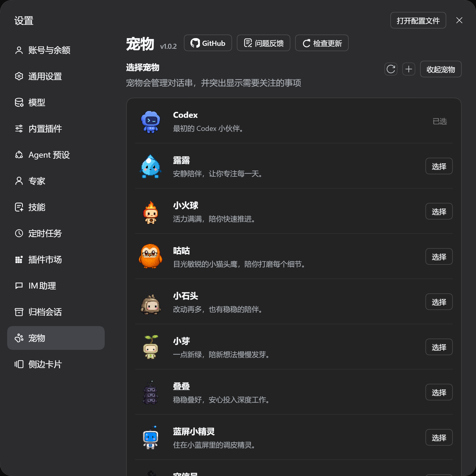Open 插件市场 in sidebar

[x=56, y=259]
